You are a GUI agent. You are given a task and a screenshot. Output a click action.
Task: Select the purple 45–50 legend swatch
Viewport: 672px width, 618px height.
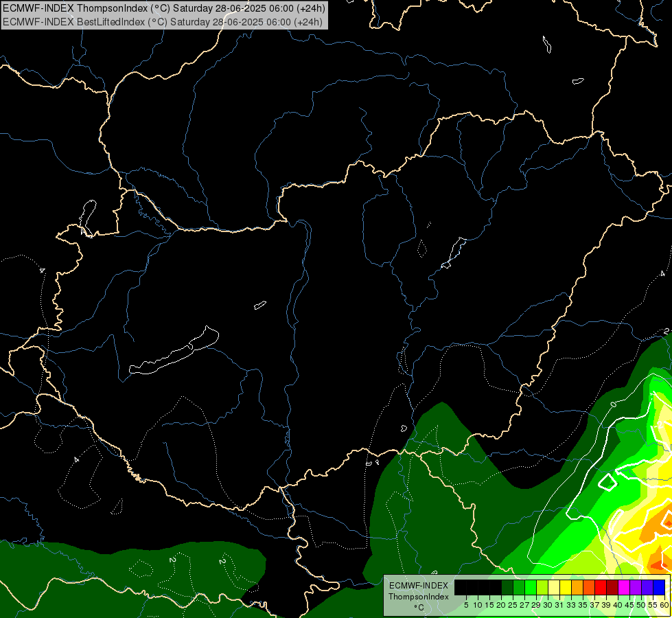point(636,587)
